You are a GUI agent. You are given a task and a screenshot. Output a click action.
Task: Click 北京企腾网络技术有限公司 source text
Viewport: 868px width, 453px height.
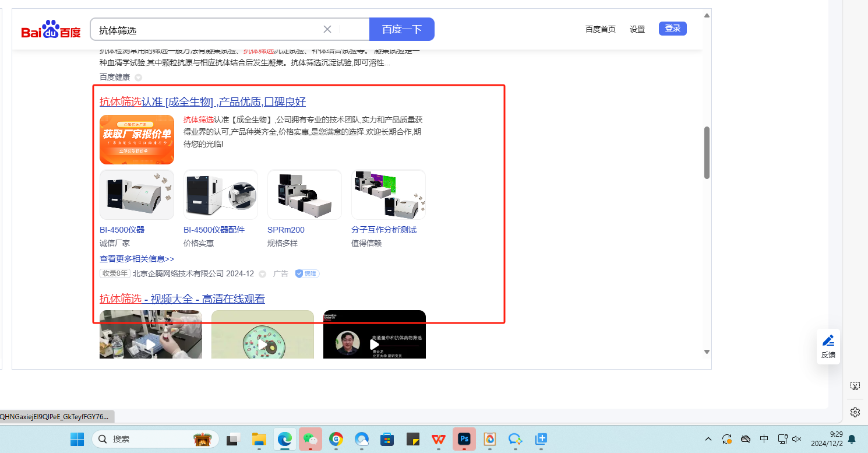pyautogui.click(x=178, y=273)
